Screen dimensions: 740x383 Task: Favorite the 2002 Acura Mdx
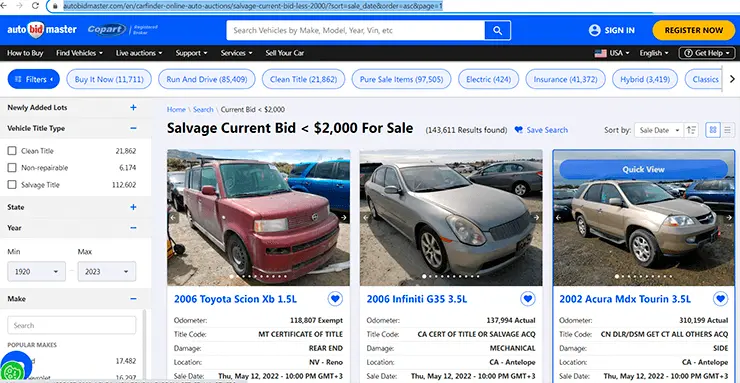point(720,299)
